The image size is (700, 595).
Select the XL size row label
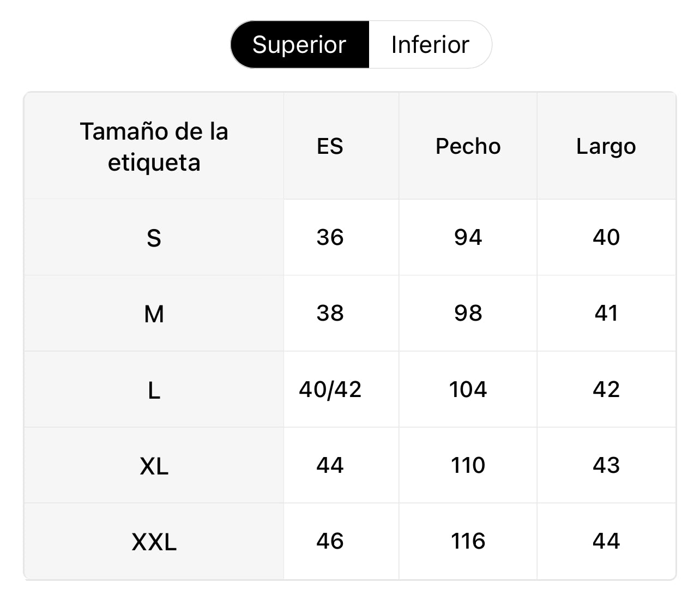coord(154,466)
